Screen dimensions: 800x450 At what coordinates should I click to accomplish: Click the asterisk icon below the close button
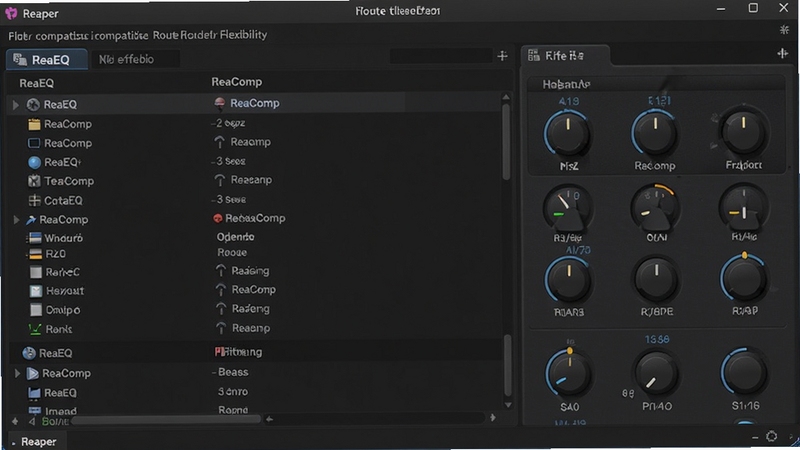[784, 30]
